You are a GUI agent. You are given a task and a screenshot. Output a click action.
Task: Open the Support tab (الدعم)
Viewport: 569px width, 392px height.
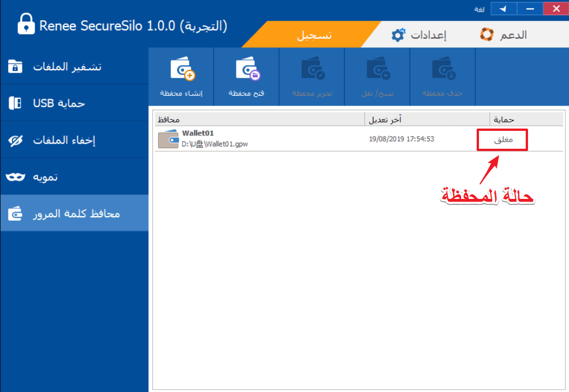tap(504, 35)
